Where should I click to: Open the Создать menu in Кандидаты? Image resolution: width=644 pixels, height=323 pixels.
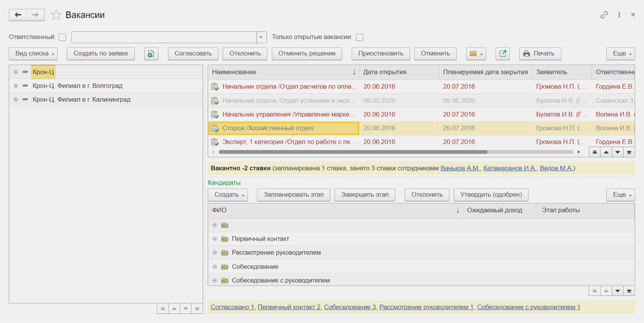click(x=228, y=195)
